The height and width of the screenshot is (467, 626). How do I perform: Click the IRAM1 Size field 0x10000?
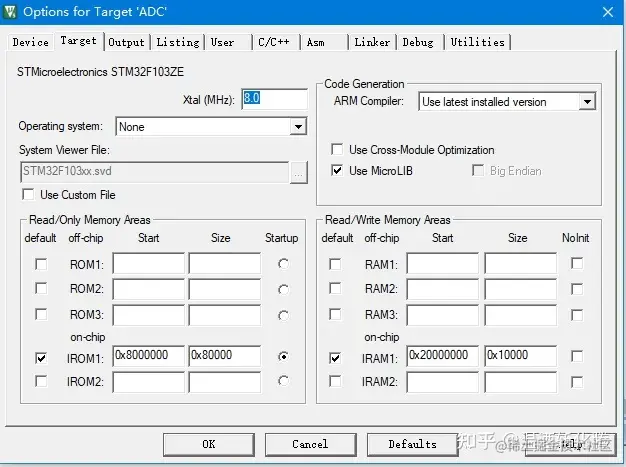point(521,356)
